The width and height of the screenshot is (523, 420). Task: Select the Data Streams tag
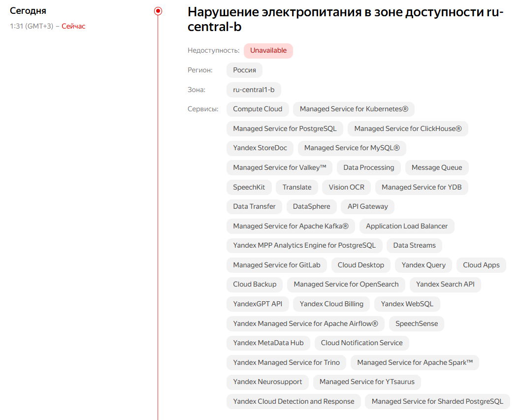point(415,246)
